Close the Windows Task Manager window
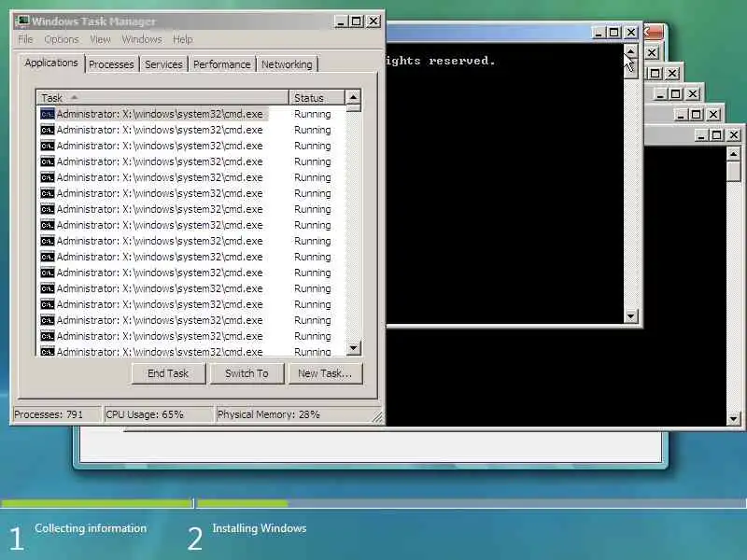Viewport: 747px width, 560px height. (x=373, y=21)
